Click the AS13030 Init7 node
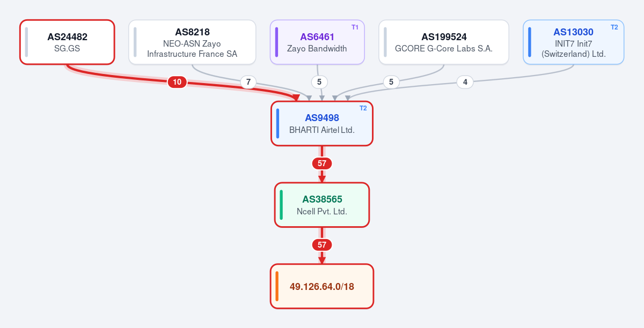Screen dimensions: 644x328 pyautogui.click(x=574, y=42)
